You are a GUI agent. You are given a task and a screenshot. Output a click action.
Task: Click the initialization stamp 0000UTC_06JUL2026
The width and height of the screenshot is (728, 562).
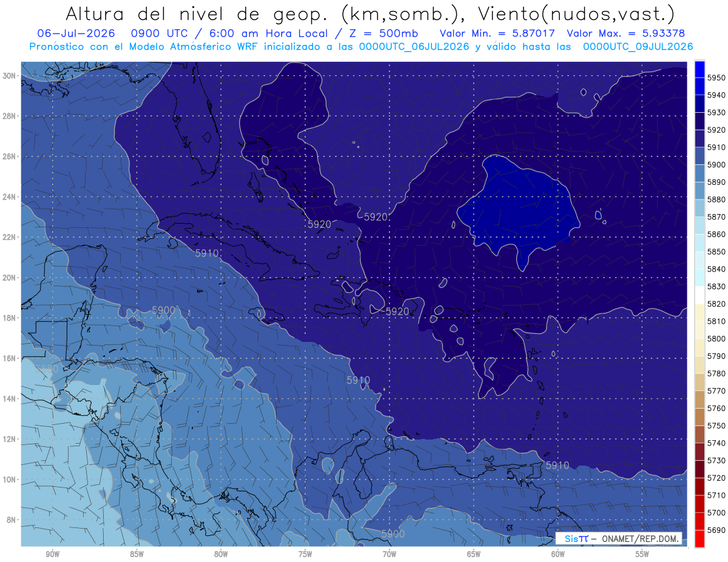[x=414, y=46]
